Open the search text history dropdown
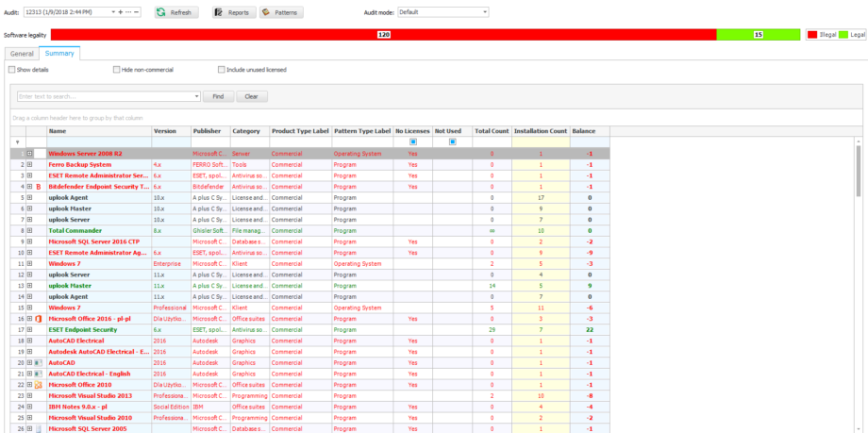The image size is (868, 433). (197, 96)
